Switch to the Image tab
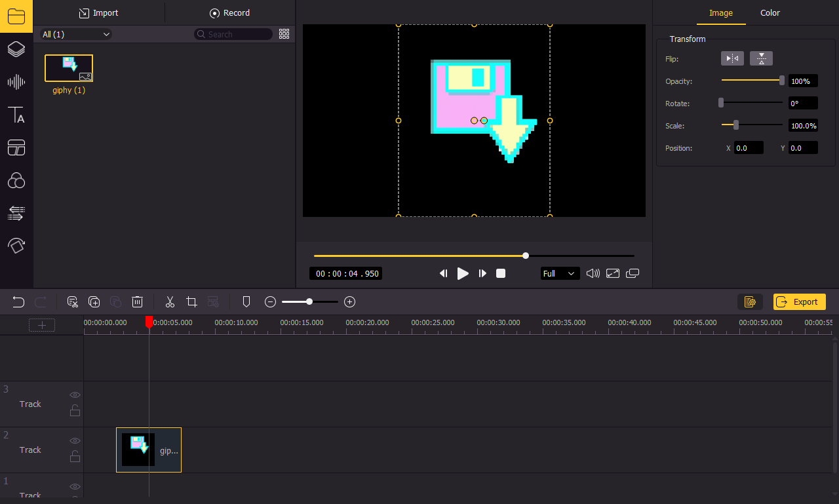839x504 pixels. pos(721,12)
